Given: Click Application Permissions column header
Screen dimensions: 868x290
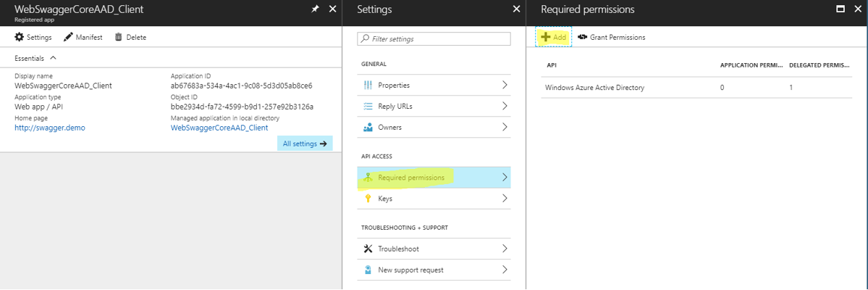Looking at the screenshot, I should pyautogui.click(x=751, y=65).
